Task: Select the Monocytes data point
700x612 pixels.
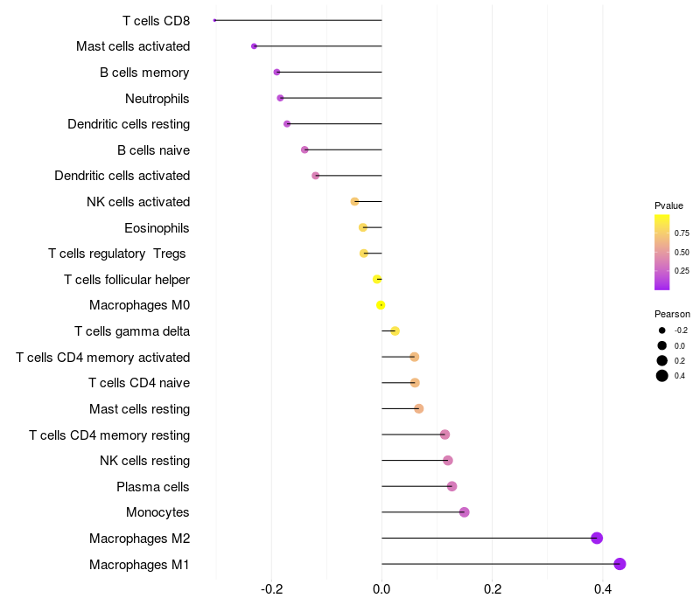Action: click(x=464, y=512)
